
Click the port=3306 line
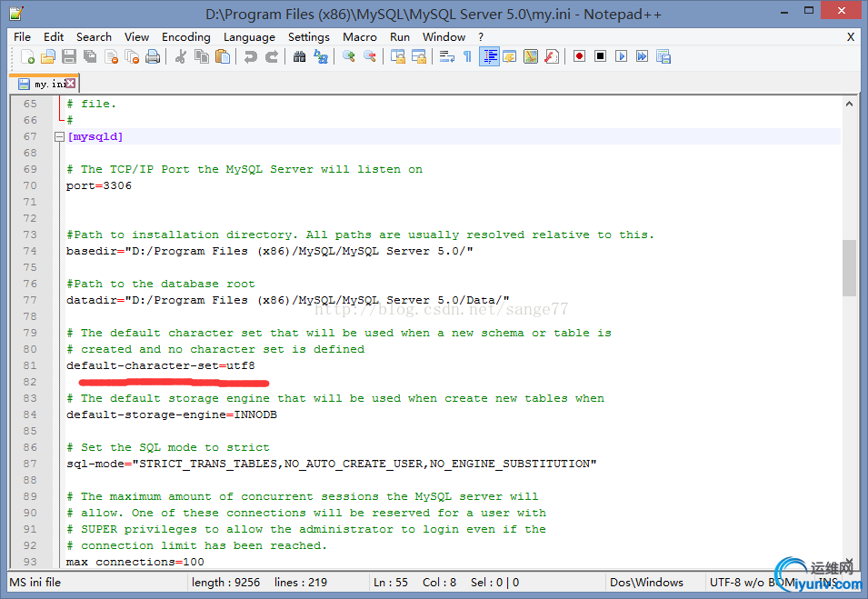point(99,186)
